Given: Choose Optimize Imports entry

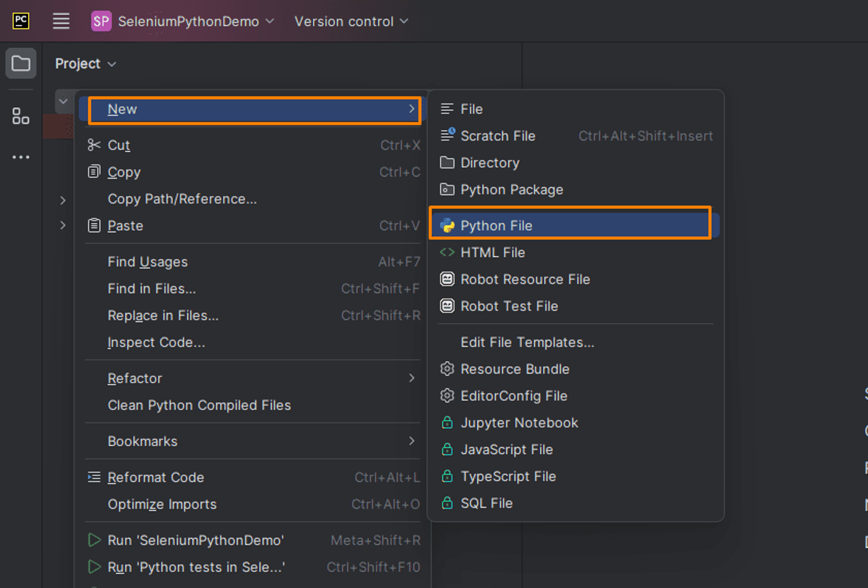Looking at the screenshot, I should 253,504.
